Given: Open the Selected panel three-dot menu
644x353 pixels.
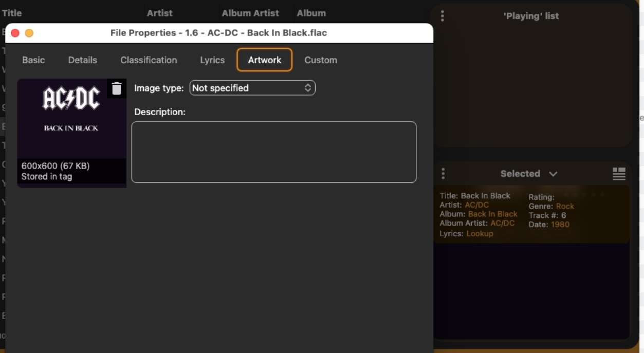Looking at the screenshot, I should coord(443,174).
